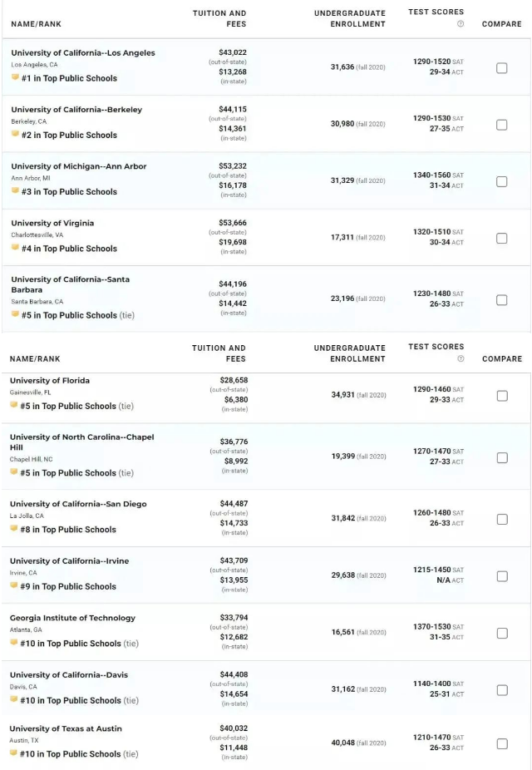The image size is (532, 770).
Task: Enable compare checkbox for University of Texas at Austin
Action: click(502, 744)
